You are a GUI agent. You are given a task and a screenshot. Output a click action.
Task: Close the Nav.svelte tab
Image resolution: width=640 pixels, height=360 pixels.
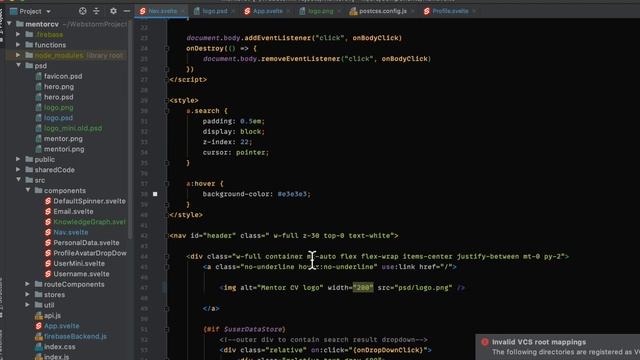pyautogui.click(x=183, y=11)
